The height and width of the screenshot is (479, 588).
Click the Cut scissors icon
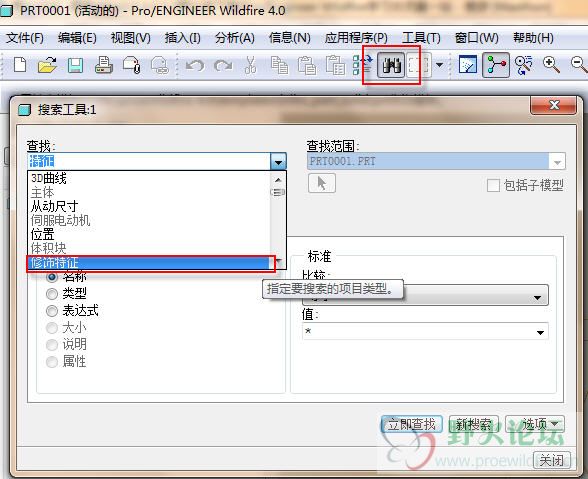coord(250,65)
